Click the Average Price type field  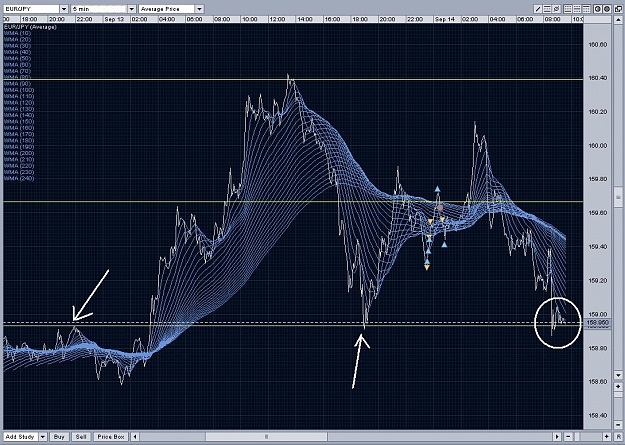[x=167, y=9]
